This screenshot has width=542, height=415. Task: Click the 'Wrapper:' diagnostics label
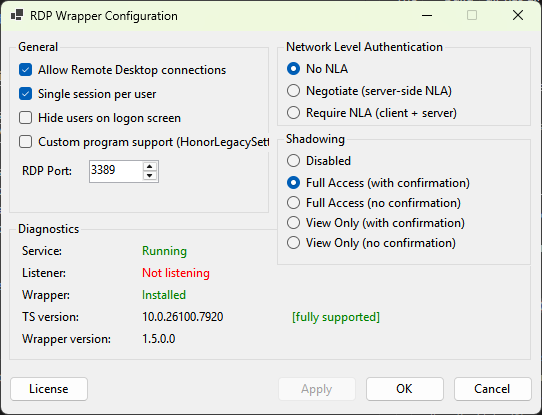46,295
